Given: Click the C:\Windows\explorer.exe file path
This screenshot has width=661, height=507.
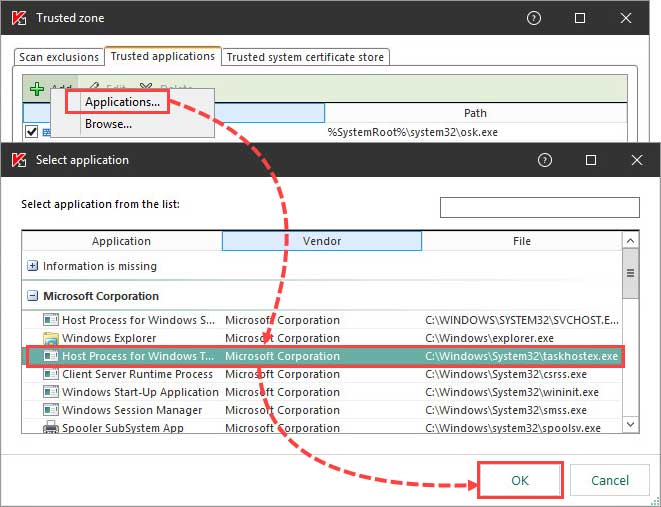Looking at the screenshot, I should click(x=489, y=338).
